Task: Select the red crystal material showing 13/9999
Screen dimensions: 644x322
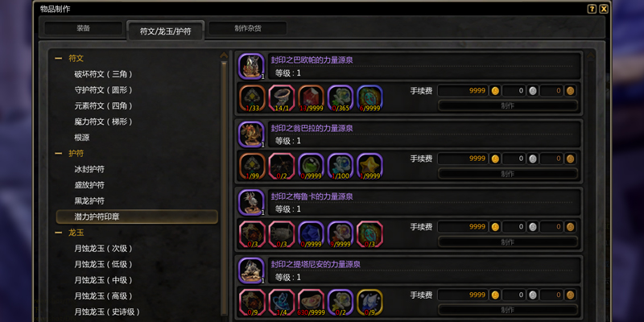Action: click(x=311, y=98)
